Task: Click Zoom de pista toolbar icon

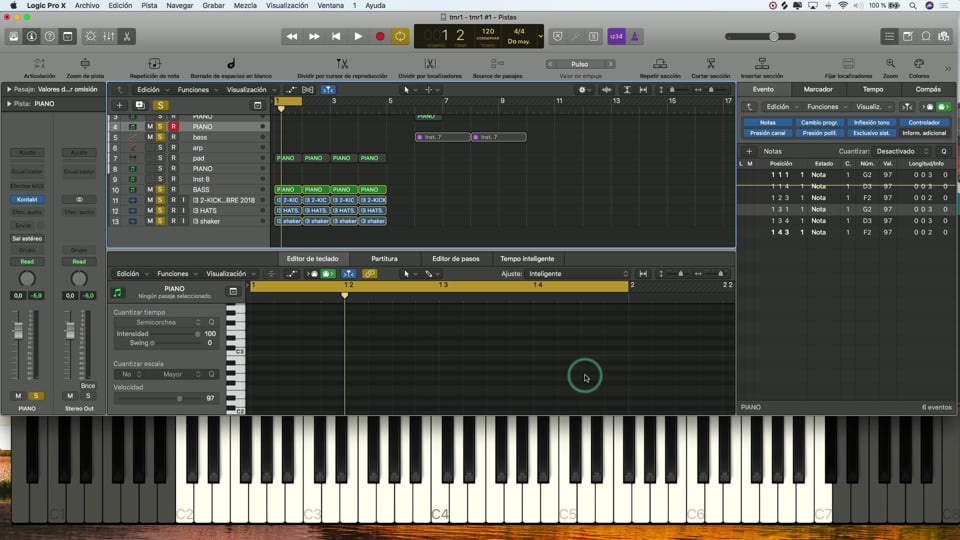Action: (85, 64)
